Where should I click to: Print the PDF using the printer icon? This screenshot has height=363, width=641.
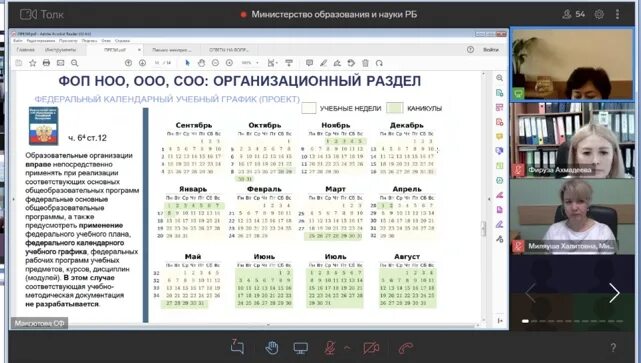click(46, 63)
